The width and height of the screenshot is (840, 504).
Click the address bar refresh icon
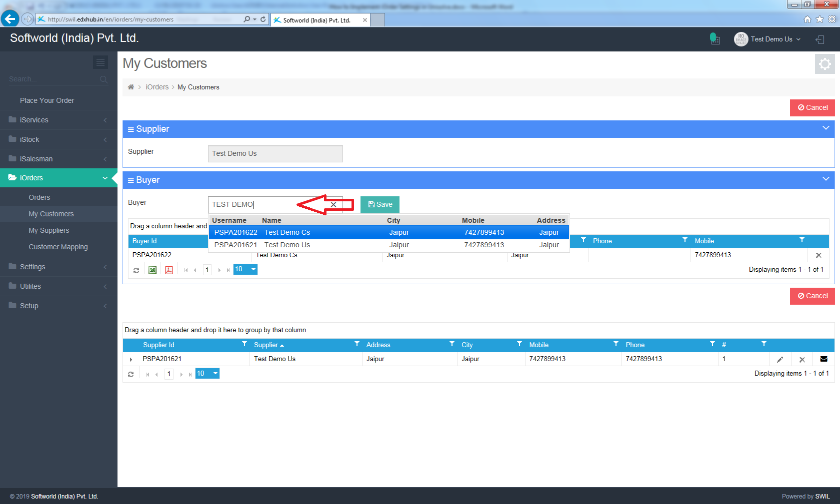263,19
